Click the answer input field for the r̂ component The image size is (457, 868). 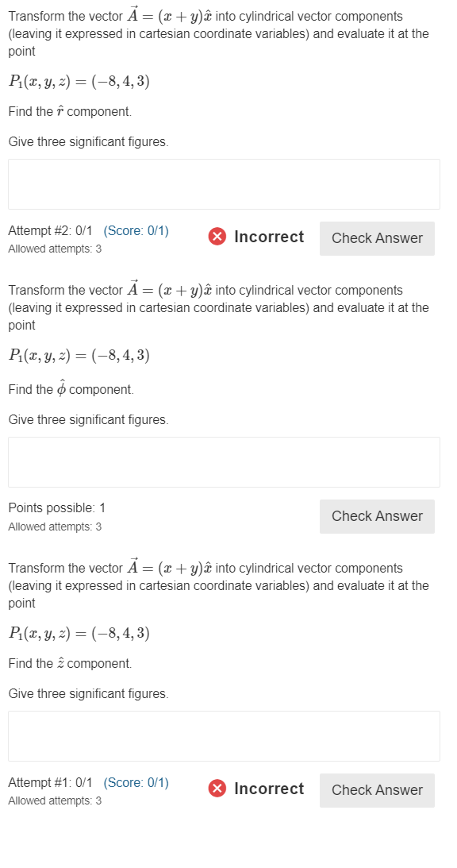[224, 183]
